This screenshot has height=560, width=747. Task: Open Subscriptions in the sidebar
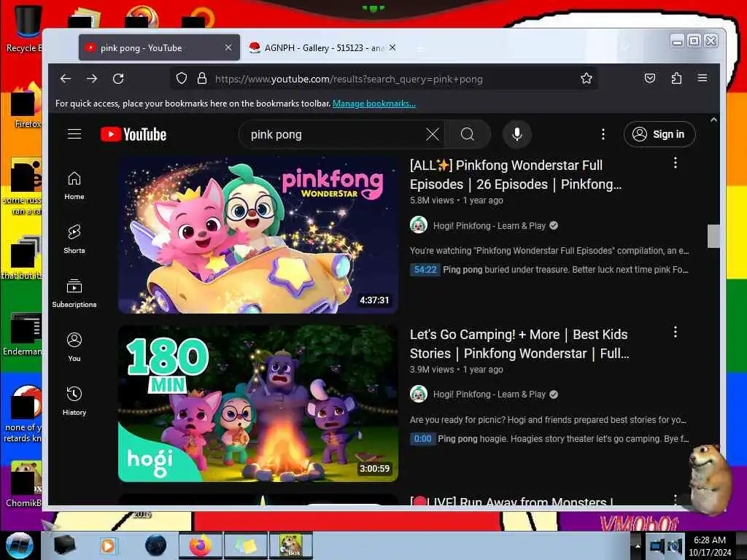coord(74,293)
